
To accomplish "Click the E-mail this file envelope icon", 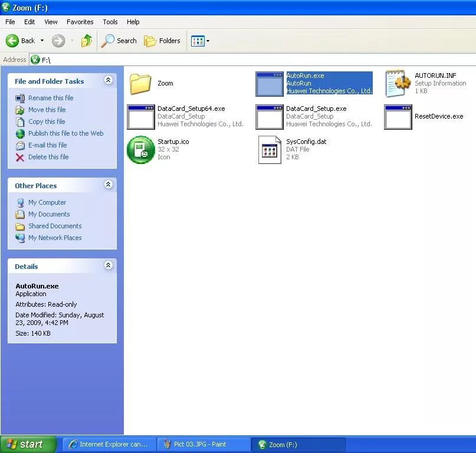I will (x=20, y=146).
